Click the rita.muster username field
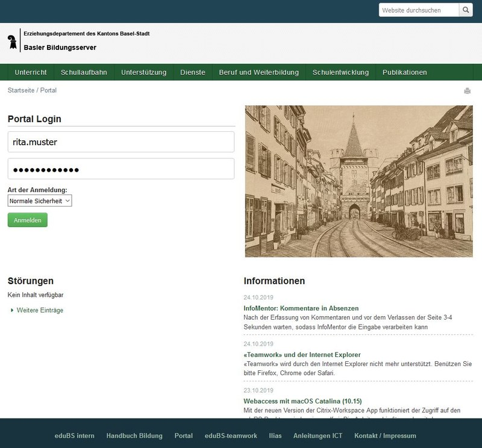This screenshot has width=482, height=448. click(x=120, y=140)
